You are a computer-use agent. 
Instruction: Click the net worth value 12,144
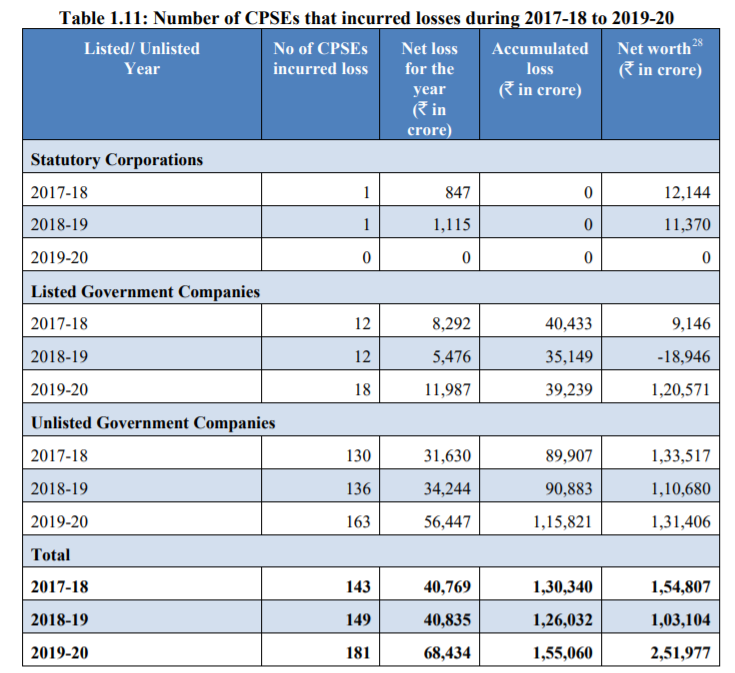686,192
